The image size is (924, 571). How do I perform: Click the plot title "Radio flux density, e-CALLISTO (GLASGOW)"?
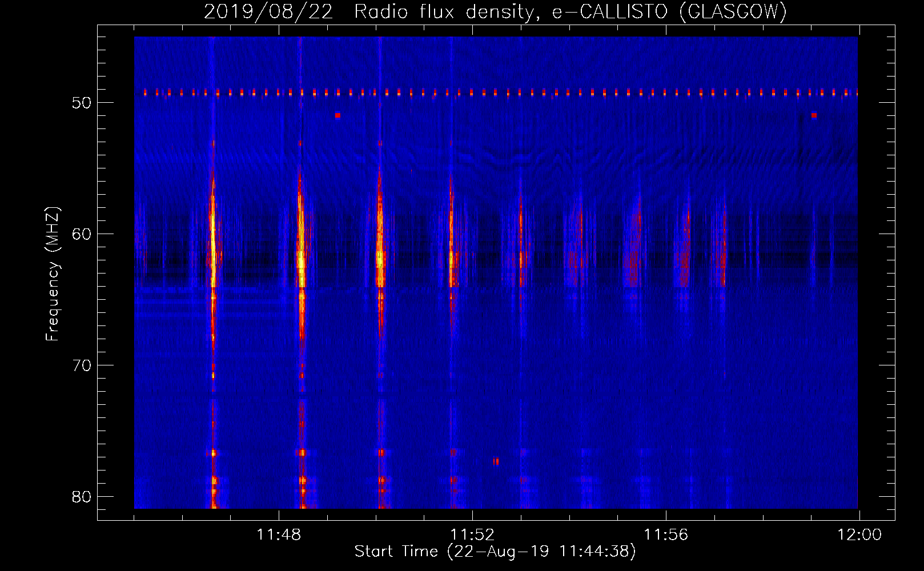point(571,12)
